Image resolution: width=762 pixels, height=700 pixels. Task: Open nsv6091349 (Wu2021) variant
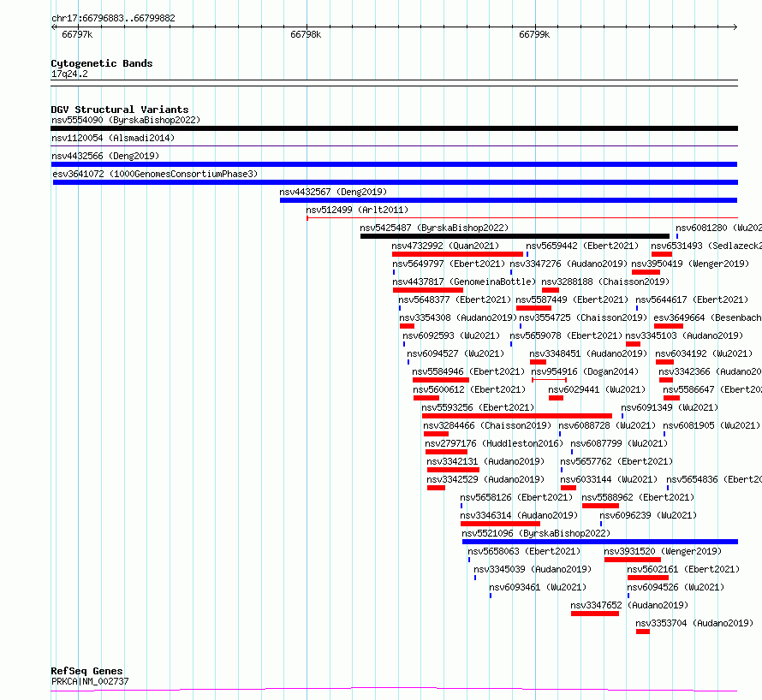coord(670,407)
